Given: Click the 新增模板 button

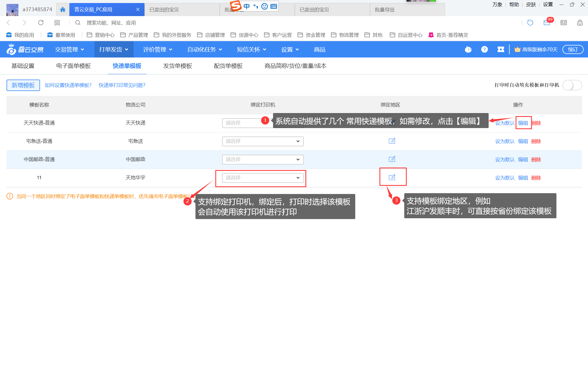Looking at the screenshot, I should 23,85.
